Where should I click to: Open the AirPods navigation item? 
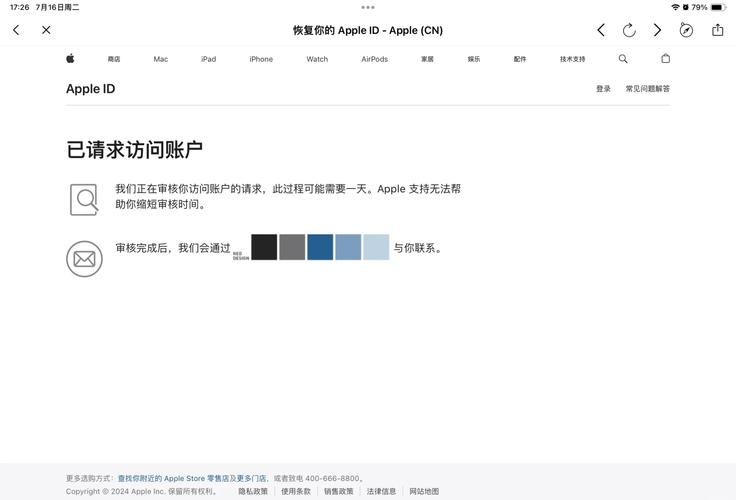coord(375,59)
